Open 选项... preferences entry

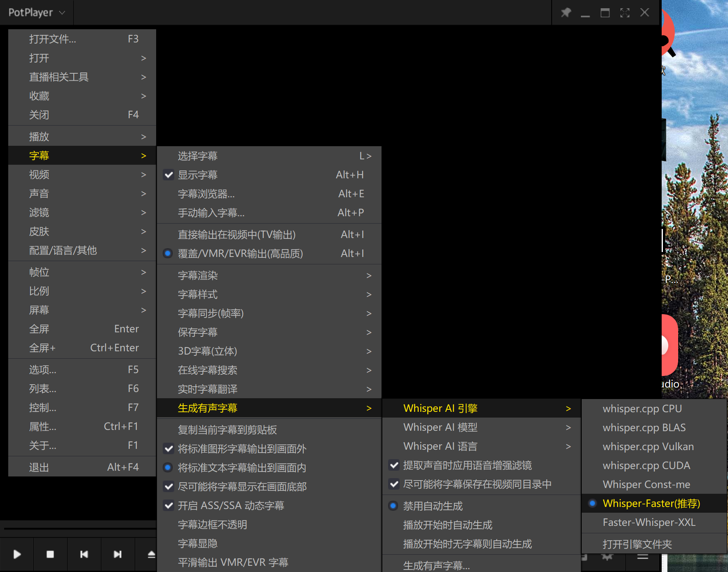pos(82,370)
